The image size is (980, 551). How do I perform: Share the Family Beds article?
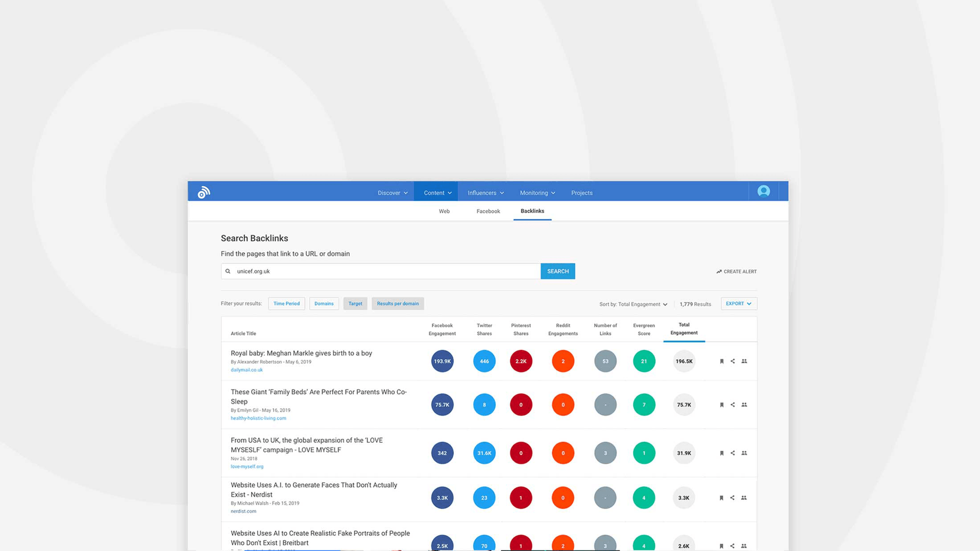coord(732,405)
